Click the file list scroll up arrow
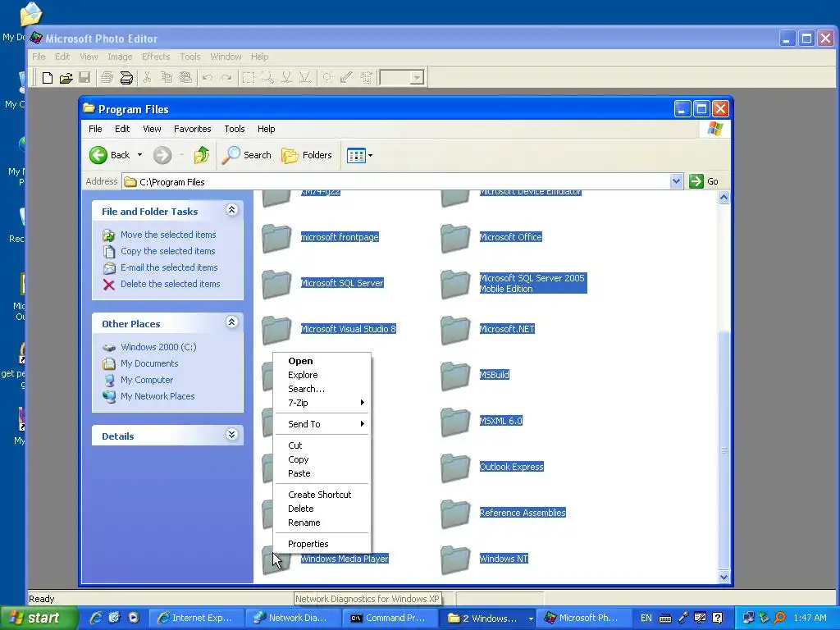 click(x=724, y=198)
